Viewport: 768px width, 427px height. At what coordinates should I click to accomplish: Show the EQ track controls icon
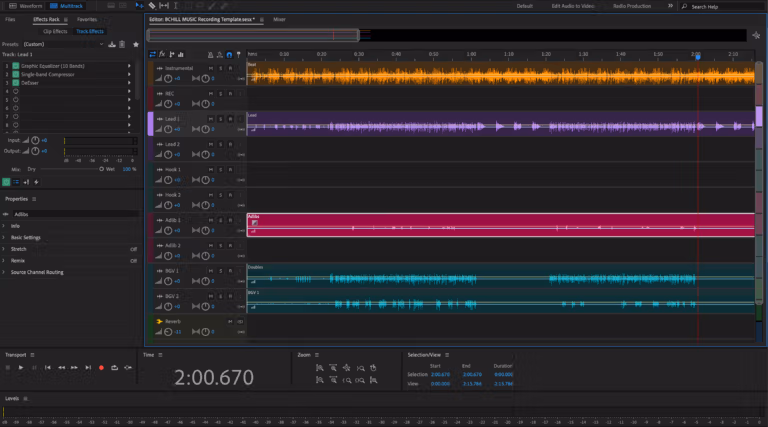(x=181, y=54)
